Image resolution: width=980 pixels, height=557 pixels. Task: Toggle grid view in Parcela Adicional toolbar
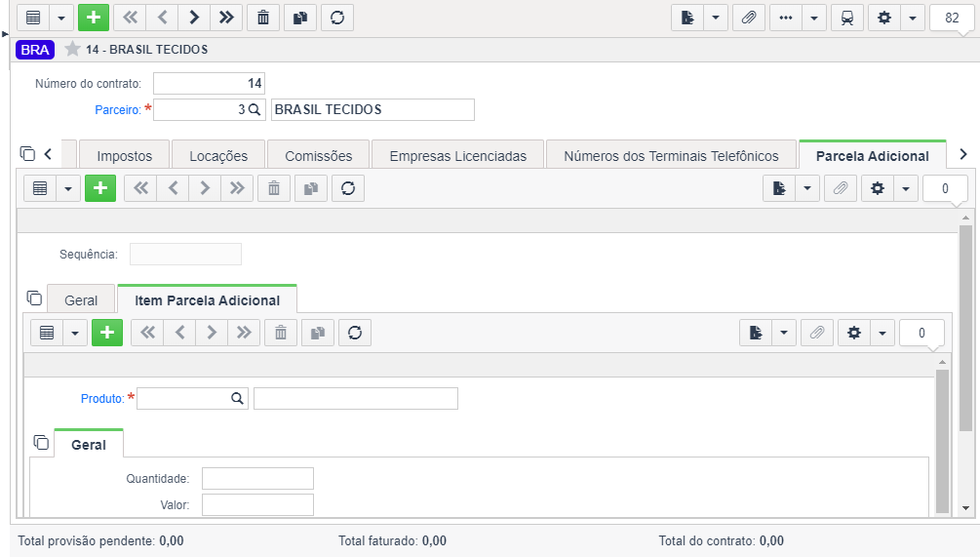[40, 188]
